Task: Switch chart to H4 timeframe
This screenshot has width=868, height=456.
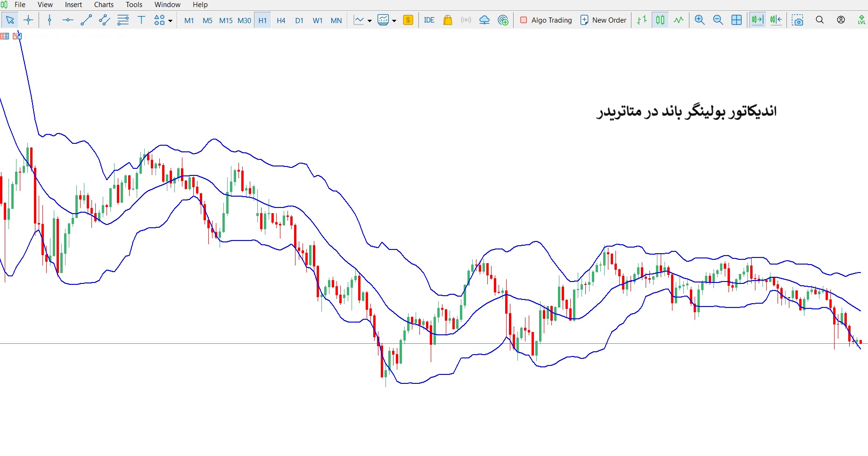Action: point(281,21)
